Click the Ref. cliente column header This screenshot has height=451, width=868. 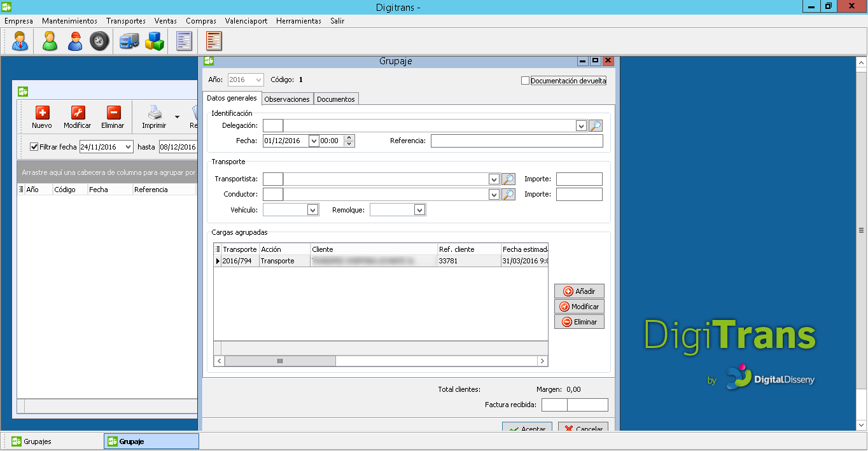point(469,249)
